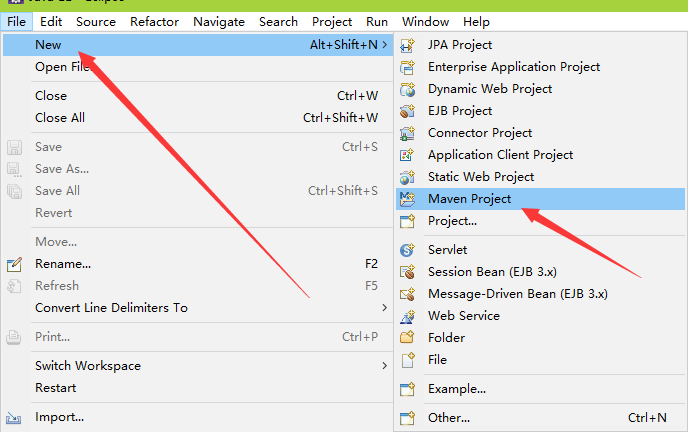Open the Search menu
The height and width of the screenshot is (432, 688).
(x=278, y=21)
